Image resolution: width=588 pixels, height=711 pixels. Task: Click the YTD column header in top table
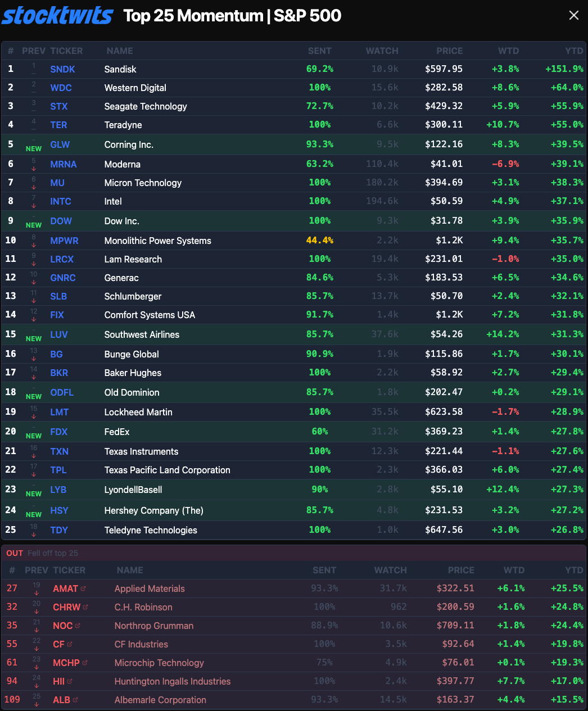pyautogui.click(x=574, y=51)
